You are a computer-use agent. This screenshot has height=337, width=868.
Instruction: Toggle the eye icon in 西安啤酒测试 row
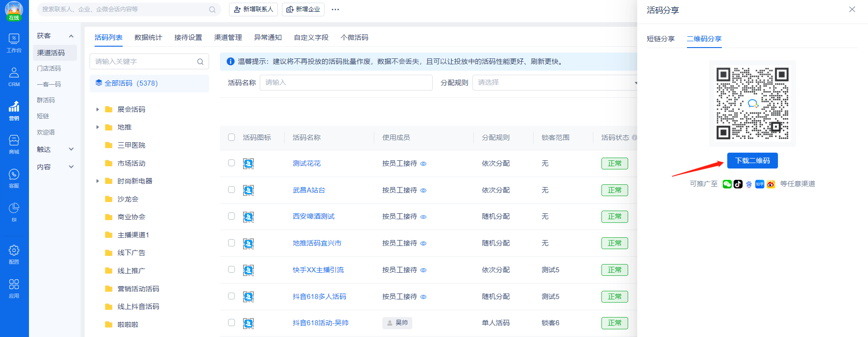424,217
